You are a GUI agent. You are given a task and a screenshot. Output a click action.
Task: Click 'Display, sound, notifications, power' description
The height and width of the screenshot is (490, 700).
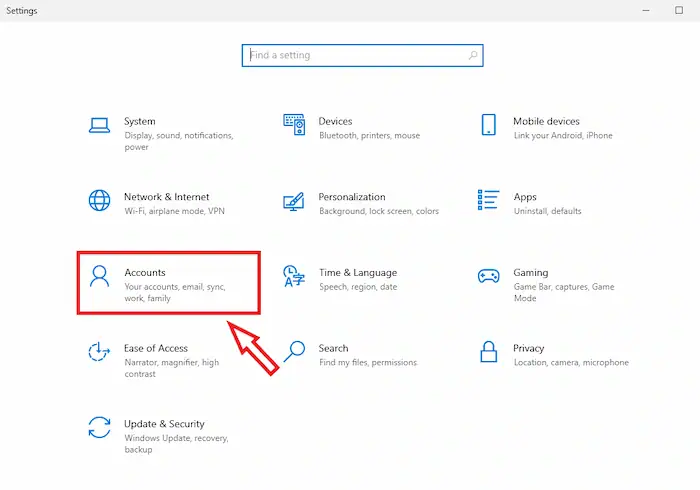pos(179,141)
